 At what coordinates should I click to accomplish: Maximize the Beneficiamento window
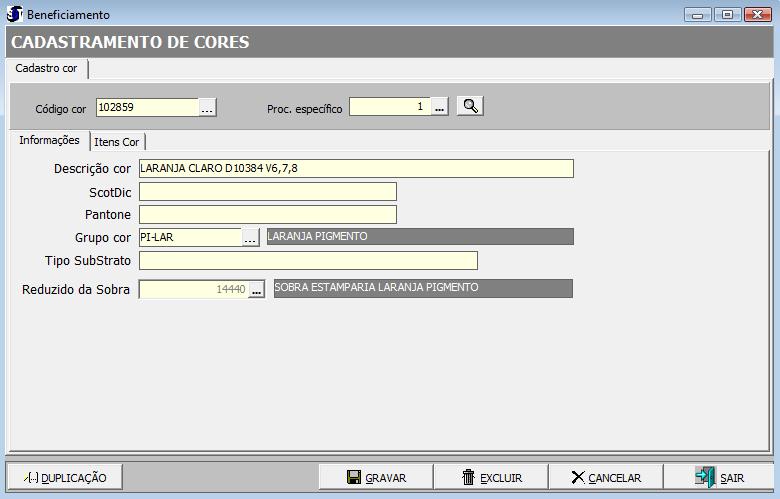(727, 14)
